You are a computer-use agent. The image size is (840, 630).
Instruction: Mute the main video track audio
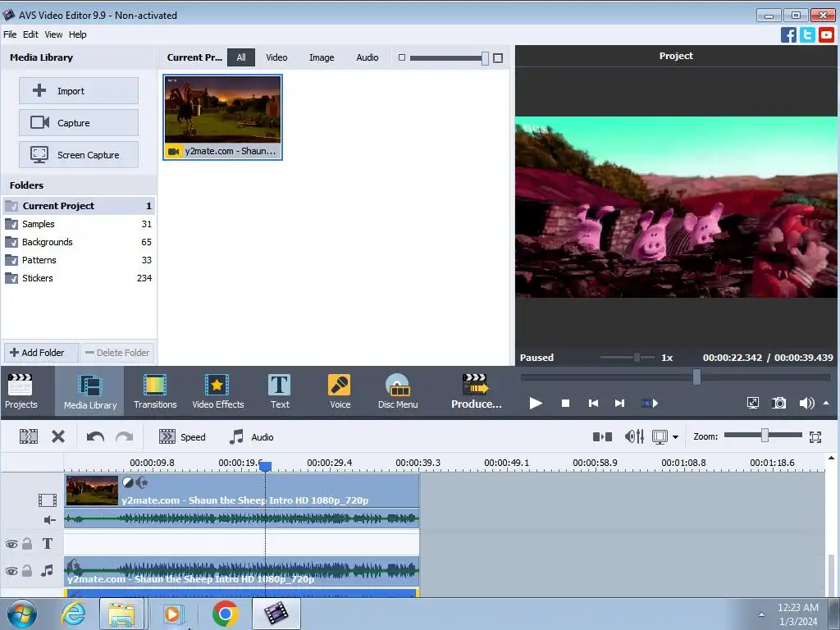[49, 519]
